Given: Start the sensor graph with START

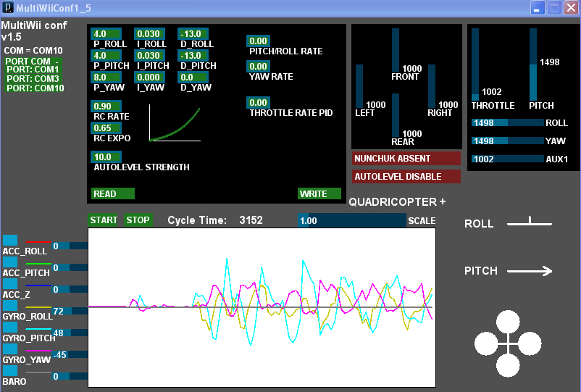Looking at the screenshot, I should pos(104,220).
